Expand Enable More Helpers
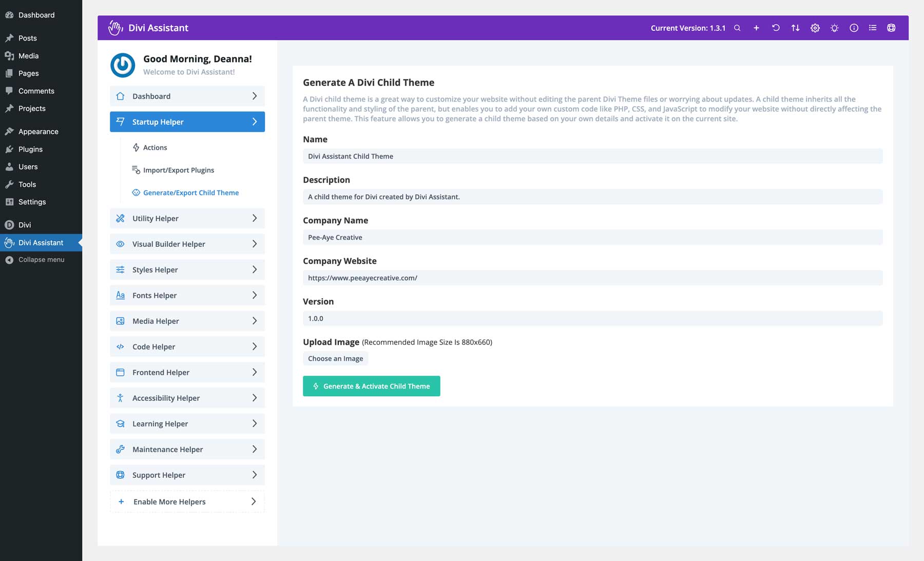924x561 pixels. click(187, 502)
